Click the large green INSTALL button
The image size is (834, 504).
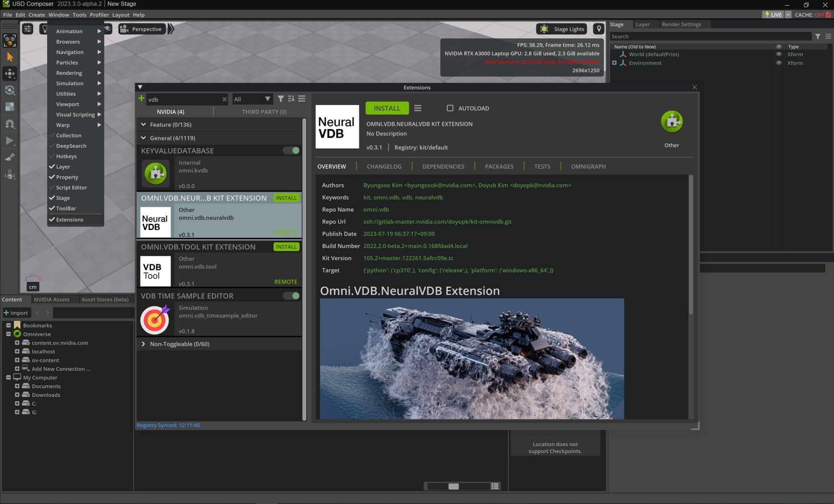[387, 108]
